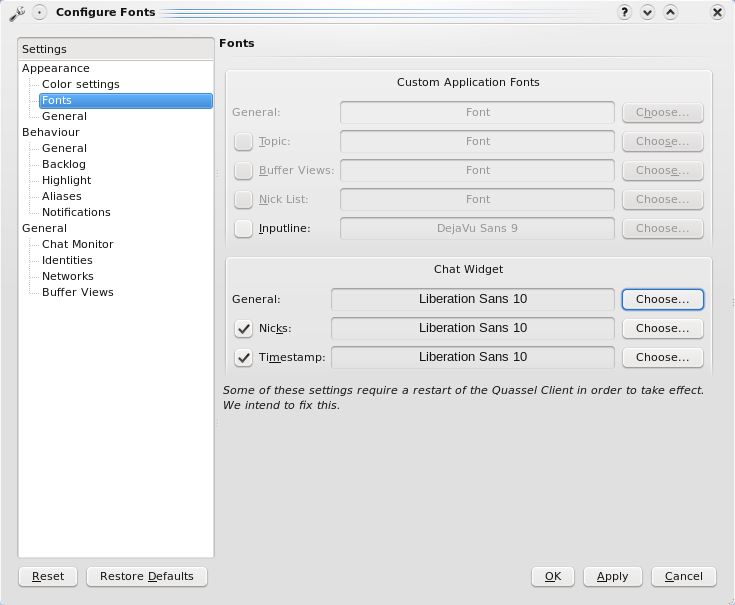
Task: Click the italic restart notice text
Action: (x=463, y=397)
